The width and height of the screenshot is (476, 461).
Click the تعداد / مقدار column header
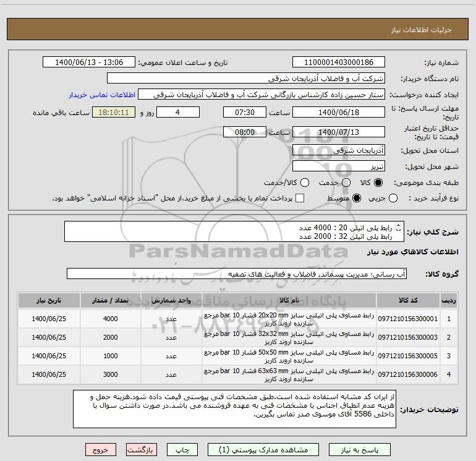pyautogui.click(x=110, y=300)
